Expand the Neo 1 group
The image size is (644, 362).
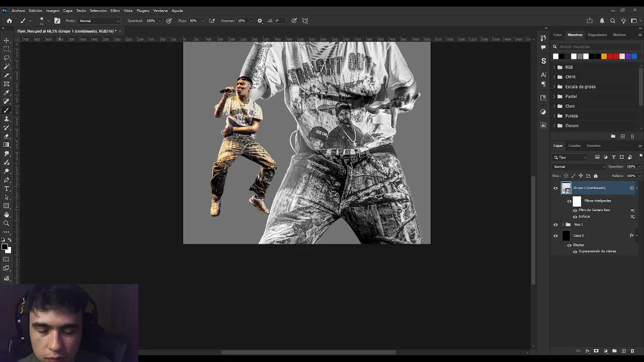click(562, 225)
